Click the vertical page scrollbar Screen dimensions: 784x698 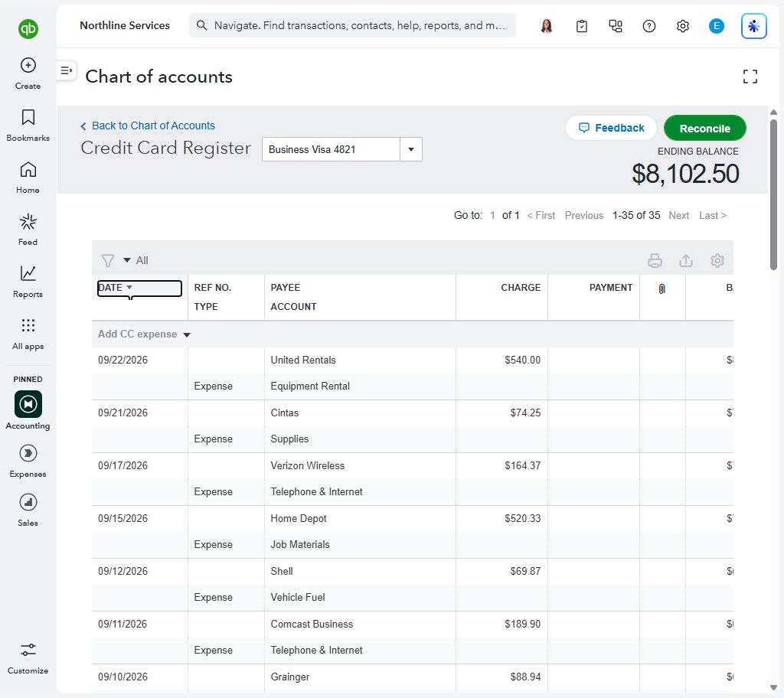[x=773, y=195]
